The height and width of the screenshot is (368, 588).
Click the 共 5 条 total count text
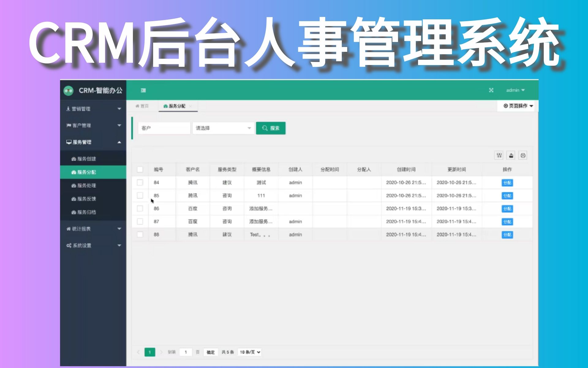228,352
